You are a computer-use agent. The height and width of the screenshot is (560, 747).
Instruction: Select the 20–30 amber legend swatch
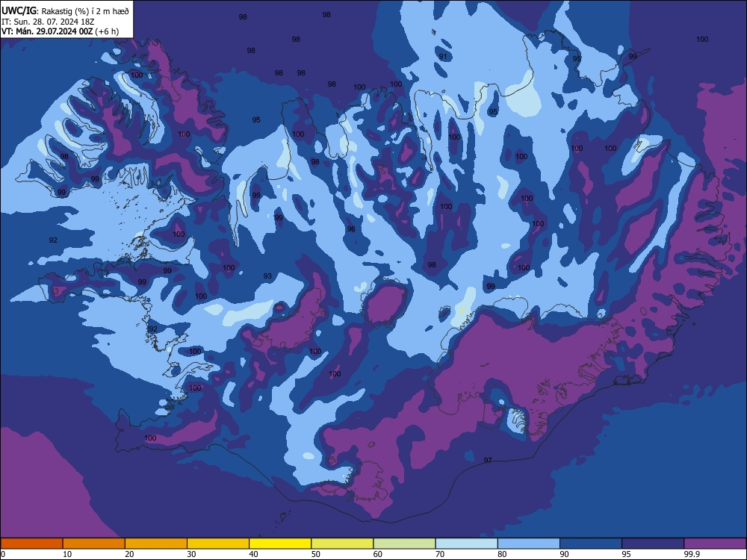tap(156, 544)
